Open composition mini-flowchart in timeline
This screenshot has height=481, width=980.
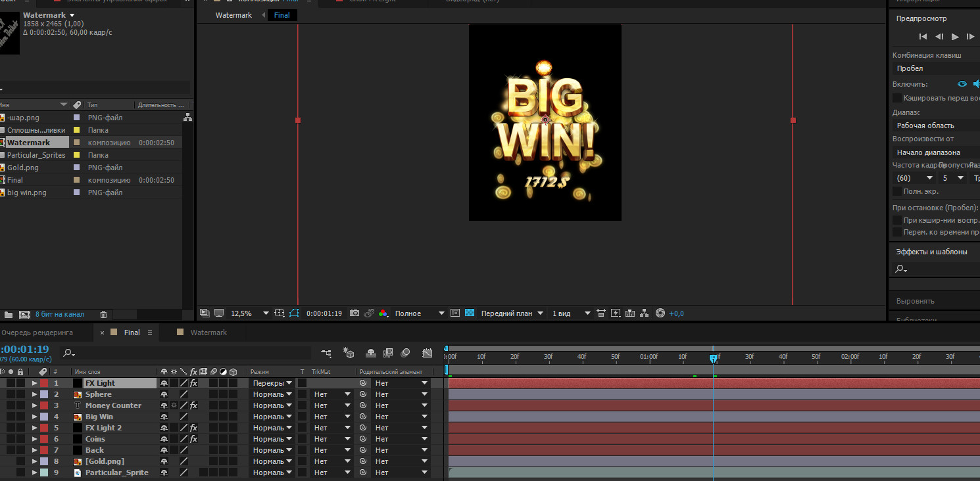coord(327,354)
